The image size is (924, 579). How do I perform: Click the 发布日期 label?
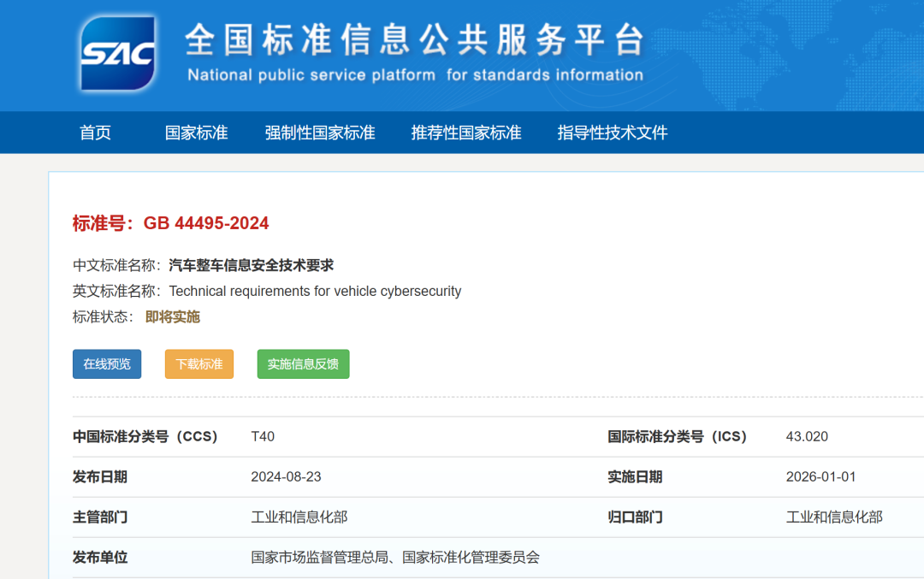[100, 476]
